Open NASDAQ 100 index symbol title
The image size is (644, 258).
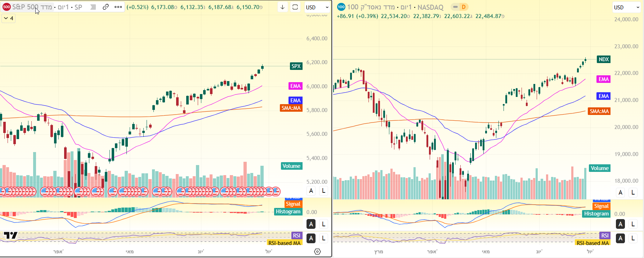click(x=371, y=7)
